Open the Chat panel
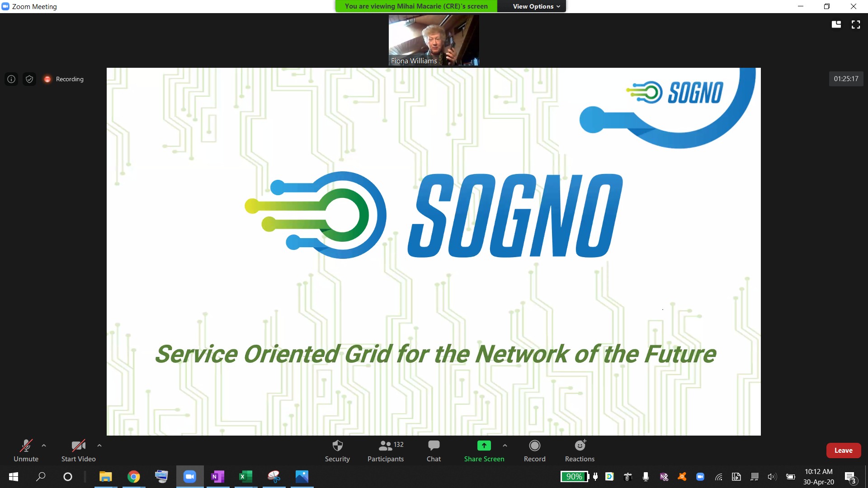The height and width of the screenshot is (488, 868). 434,450
